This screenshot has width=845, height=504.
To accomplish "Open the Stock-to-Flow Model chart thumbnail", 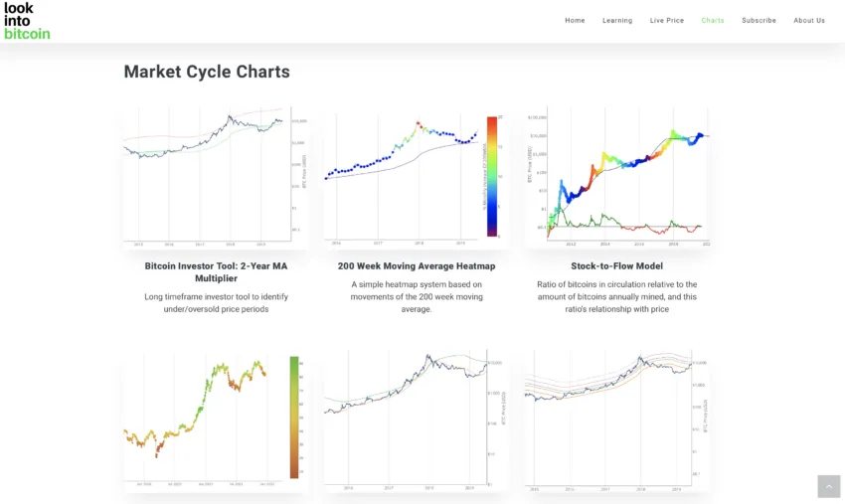I will coord(617,177).
